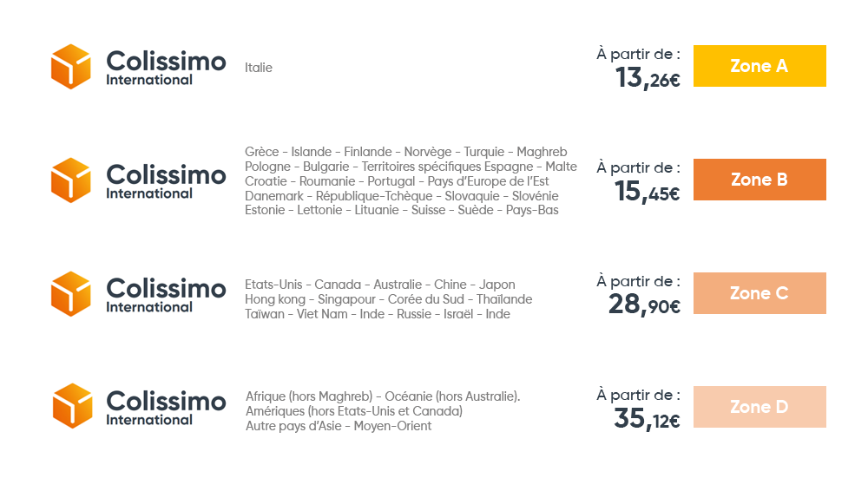Click Colissimo International logo text in Zone C row
This screenshot has height=478, width=868.
[x=166, y=295]
